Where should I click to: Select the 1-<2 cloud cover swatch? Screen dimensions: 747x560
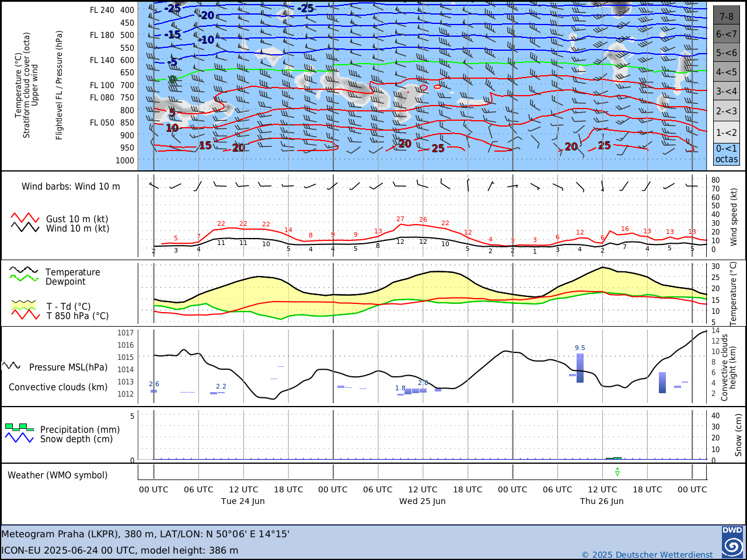click(x=727, y=132)
